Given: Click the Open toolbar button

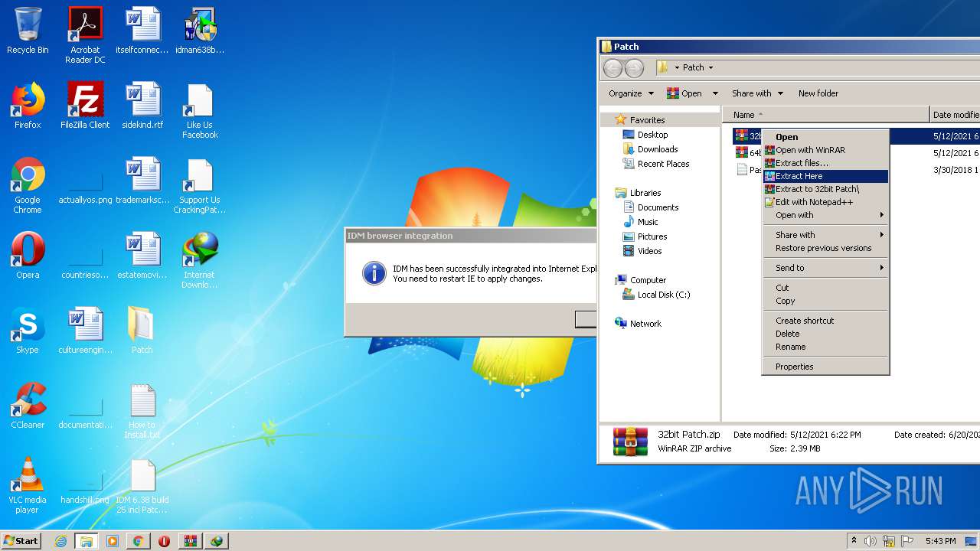Looking at the screenshot, I should coord(684,93).
